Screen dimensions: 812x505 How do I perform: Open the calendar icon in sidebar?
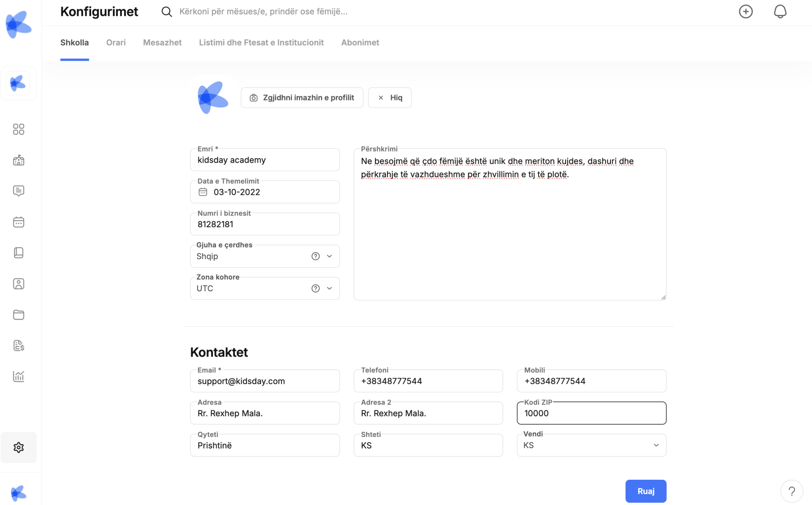click(x=18, y=222)
